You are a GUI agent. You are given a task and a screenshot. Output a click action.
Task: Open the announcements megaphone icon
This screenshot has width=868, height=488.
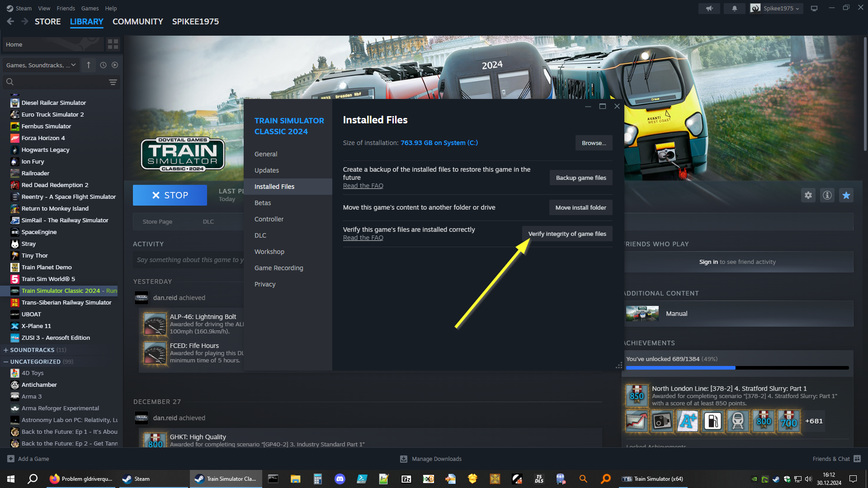[x=709, y=8]
